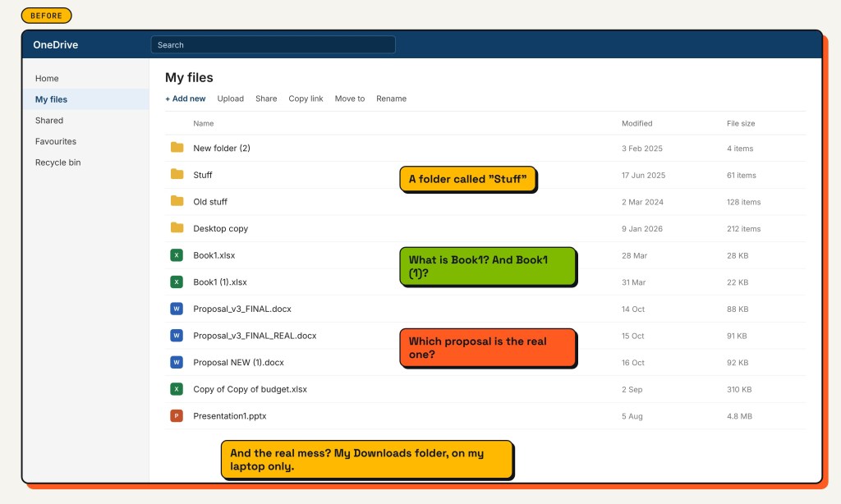Select the file name Book1 (1).xlsx

(220, 282)
